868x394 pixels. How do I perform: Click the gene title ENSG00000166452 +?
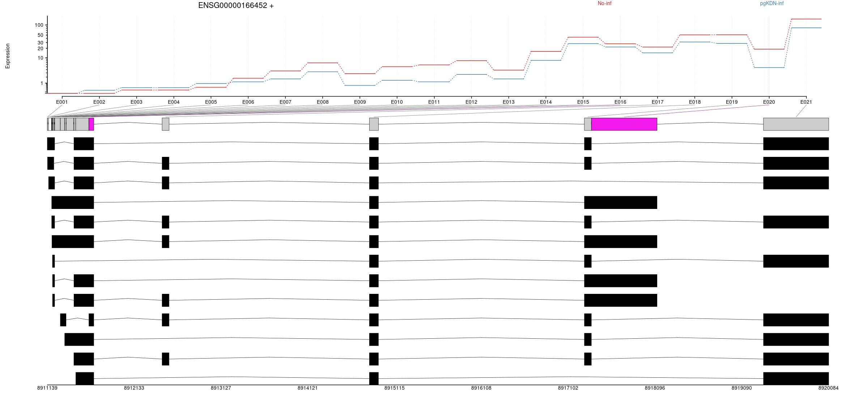point(236,5)
